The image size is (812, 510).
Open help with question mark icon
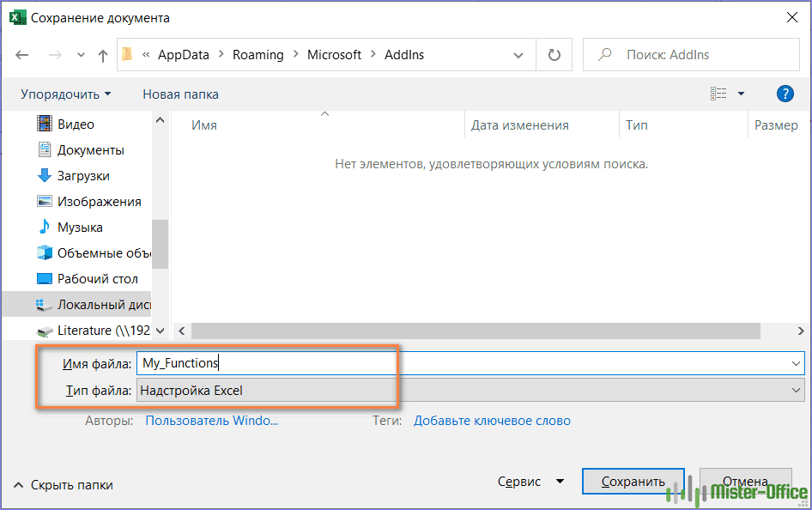point(785,94)
